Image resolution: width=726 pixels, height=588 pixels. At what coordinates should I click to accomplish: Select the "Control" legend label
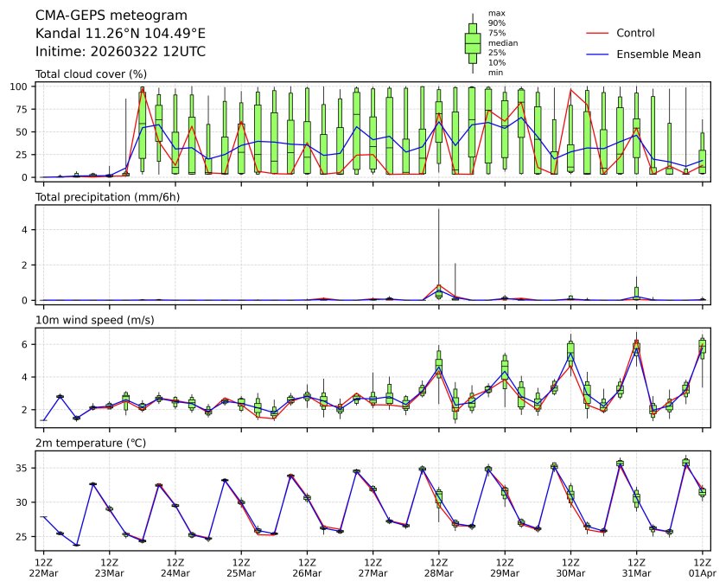[635, 33]
